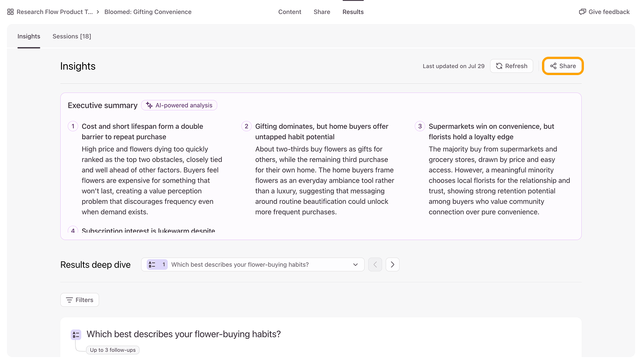
Task: Switch to the Content tab
Action: pyautogui.click(x=290, y=12)
